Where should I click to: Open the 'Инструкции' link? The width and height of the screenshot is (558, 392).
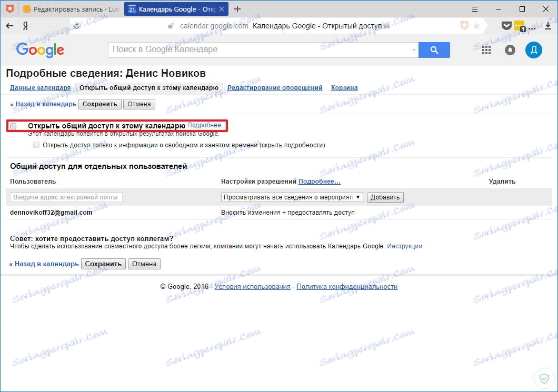point(404,246)
